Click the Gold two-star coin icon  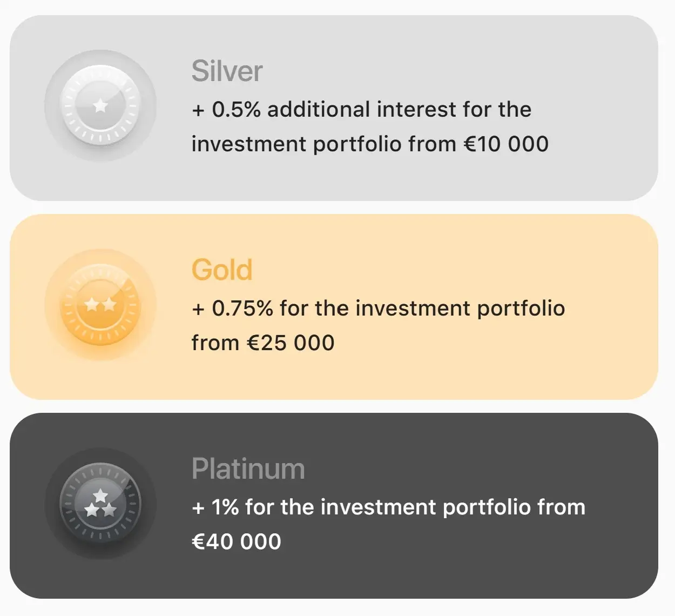pos(100,305)
